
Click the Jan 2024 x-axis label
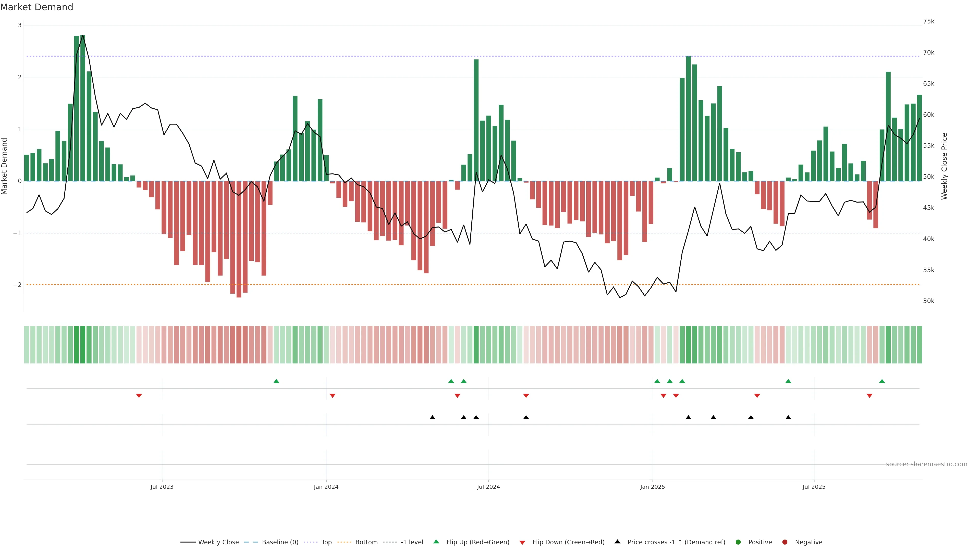[x=326, y=487]
